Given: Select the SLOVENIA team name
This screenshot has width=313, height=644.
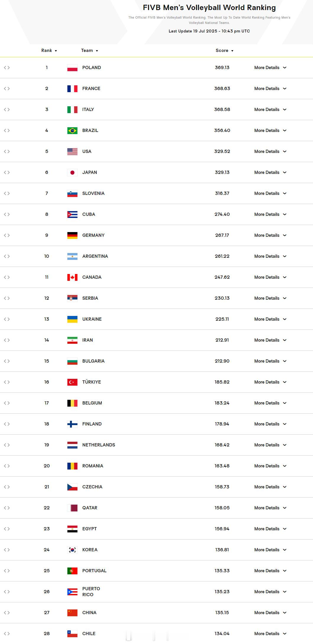Looking at the screenshot, I should click(x=93, y=193).
